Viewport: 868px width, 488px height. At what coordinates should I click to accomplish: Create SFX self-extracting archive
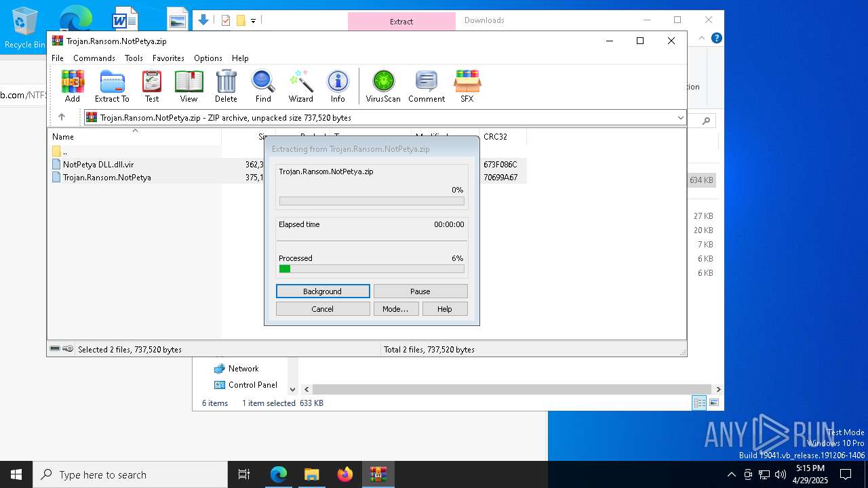467,86
